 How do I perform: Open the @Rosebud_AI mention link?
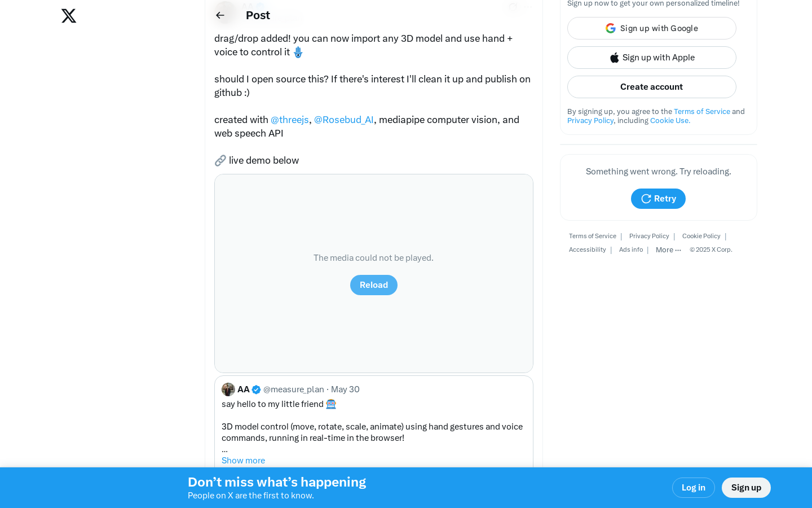[x=344, y=120]
